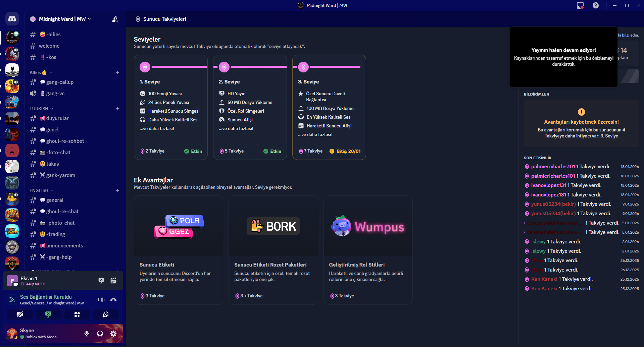
Task: Click the Sunucu Takviyeleri header boost icon
Action: 138,19
